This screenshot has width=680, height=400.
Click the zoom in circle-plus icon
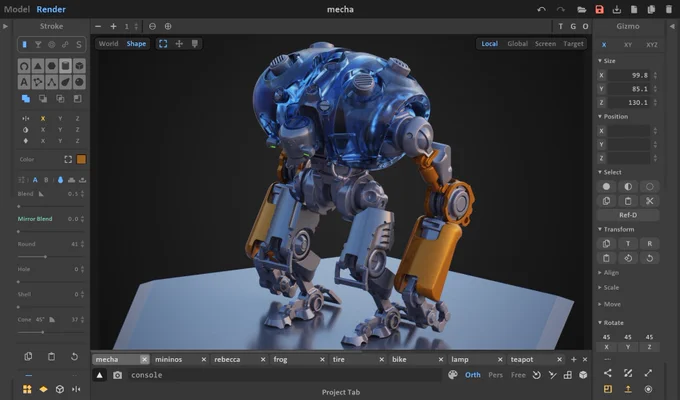pos(168,26)
